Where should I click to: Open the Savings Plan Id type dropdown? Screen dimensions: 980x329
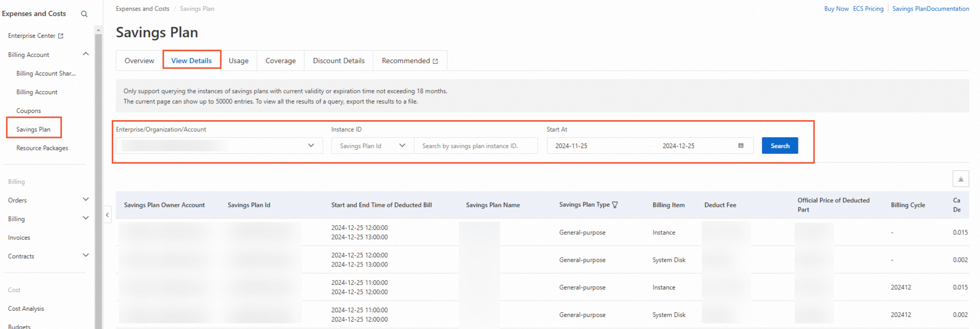coord(372,146)
